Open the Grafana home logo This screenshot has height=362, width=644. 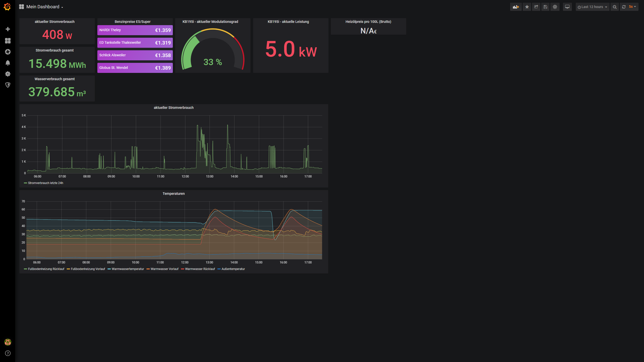(7, 7)
